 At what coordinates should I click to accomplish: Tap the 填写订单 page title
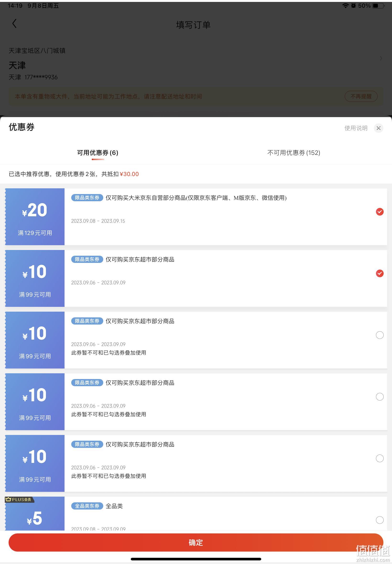pyautogui.click(x=193, y=25)
